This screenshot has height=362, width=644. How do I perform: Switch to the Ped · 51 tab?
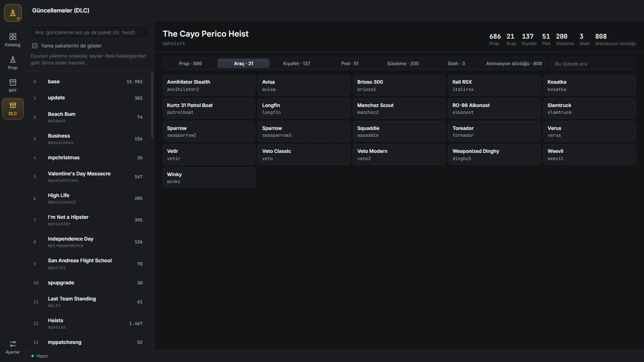click(x=350, y=64)
